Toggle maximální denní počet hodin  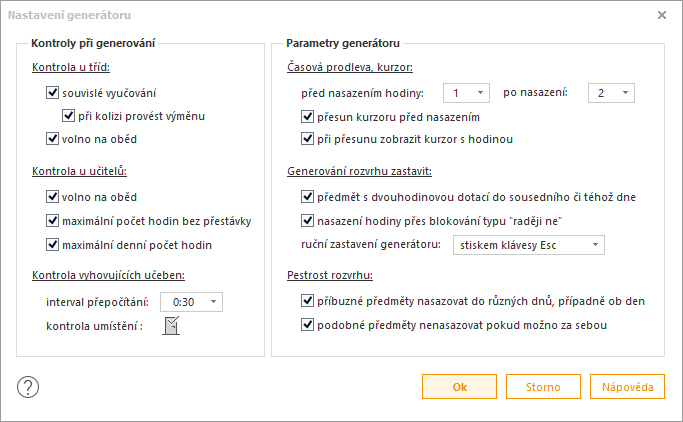[x=52, y=245]
